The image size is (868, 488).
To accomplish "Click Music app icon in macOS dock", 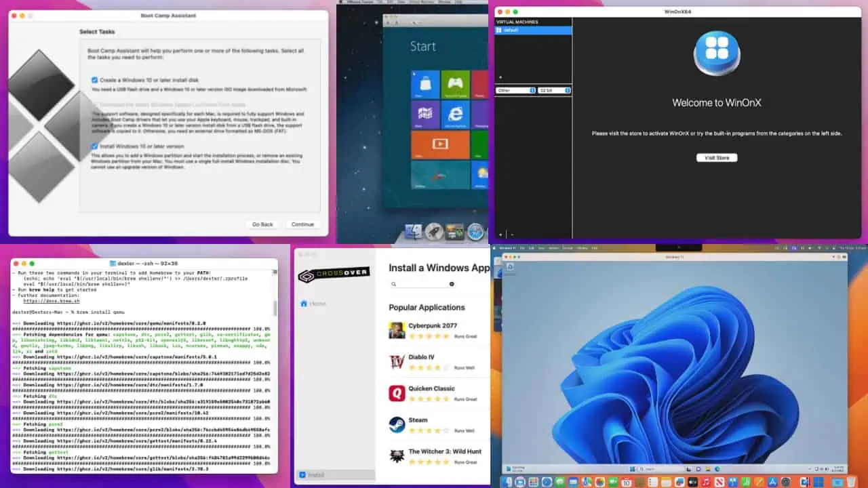I will [706, 482].
